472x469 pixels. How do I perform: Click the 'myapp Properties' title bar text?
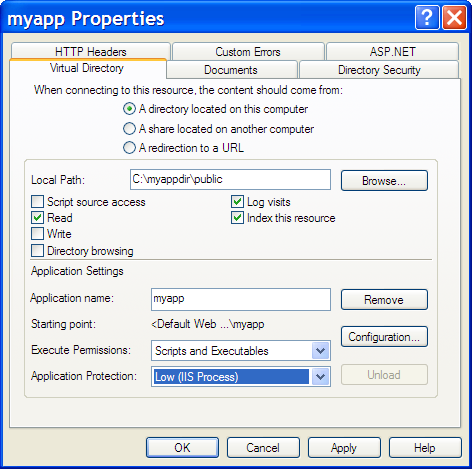86,18
